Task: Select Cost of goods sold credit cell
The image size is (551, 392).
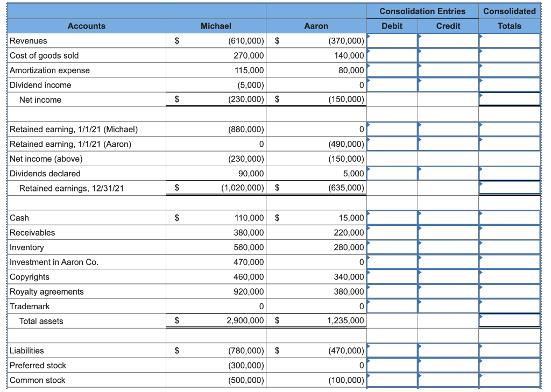Action: tap(448, 55)
